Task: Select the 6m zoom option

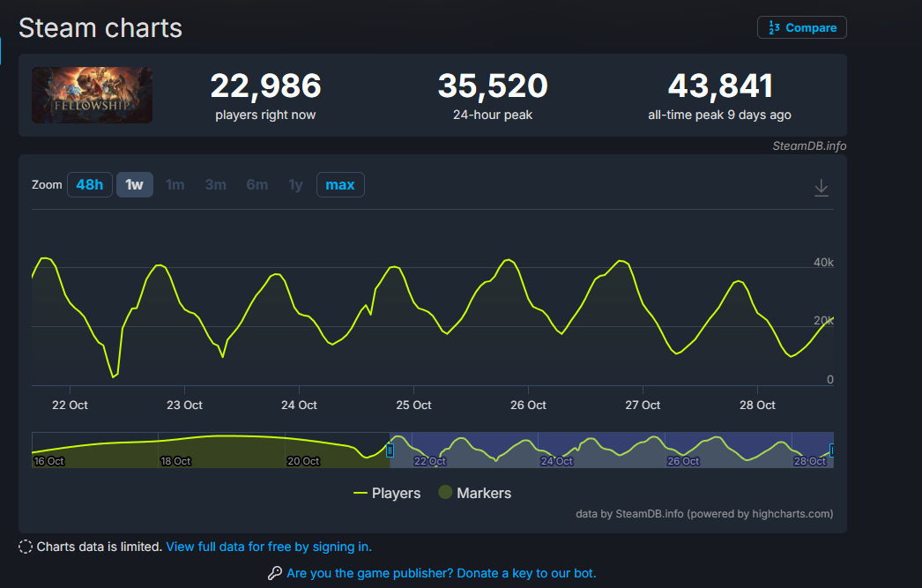Action: pos(257,184)
